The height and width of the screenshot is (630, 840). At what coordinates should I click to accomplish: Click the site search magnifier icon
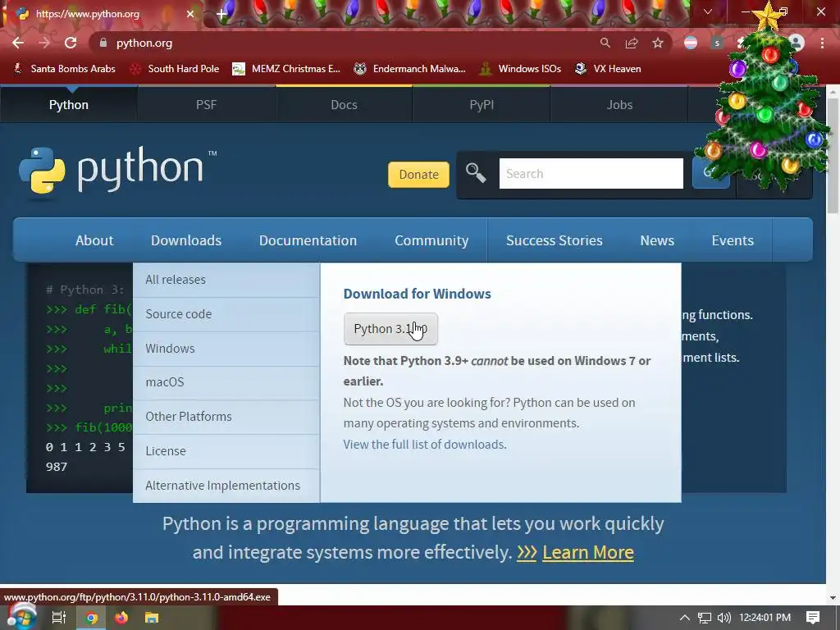[476, 174]
